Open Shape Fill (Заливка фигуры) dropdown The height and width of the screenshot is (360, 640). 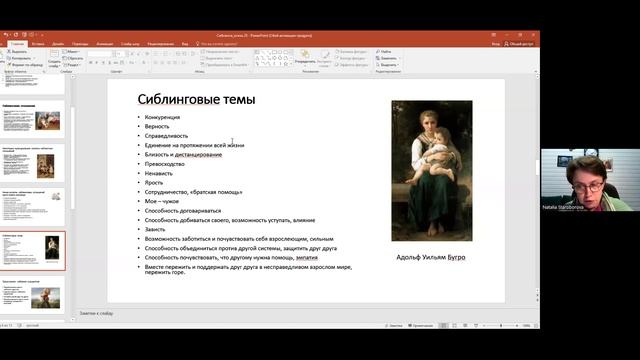tap(352, 51)
